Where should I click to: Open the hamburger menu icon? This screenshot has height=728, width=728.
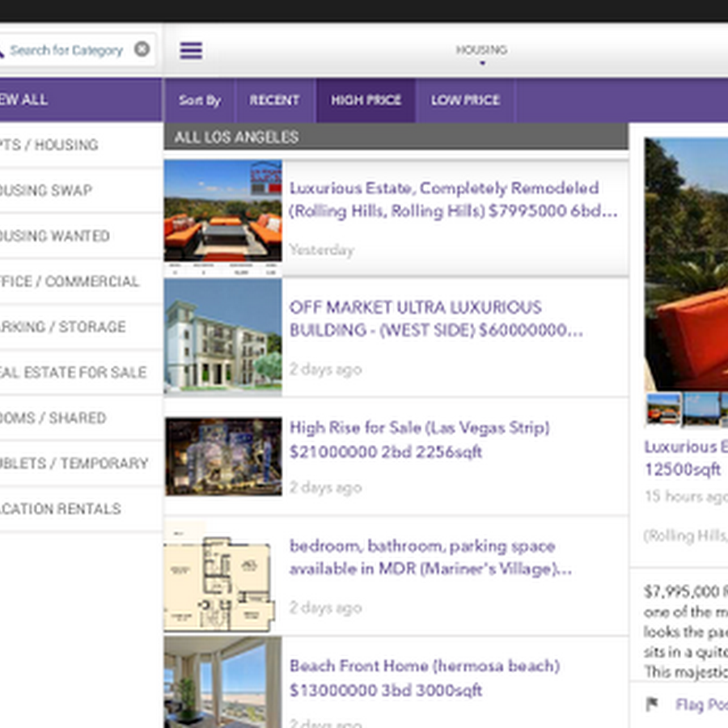[x=191, y=50]
